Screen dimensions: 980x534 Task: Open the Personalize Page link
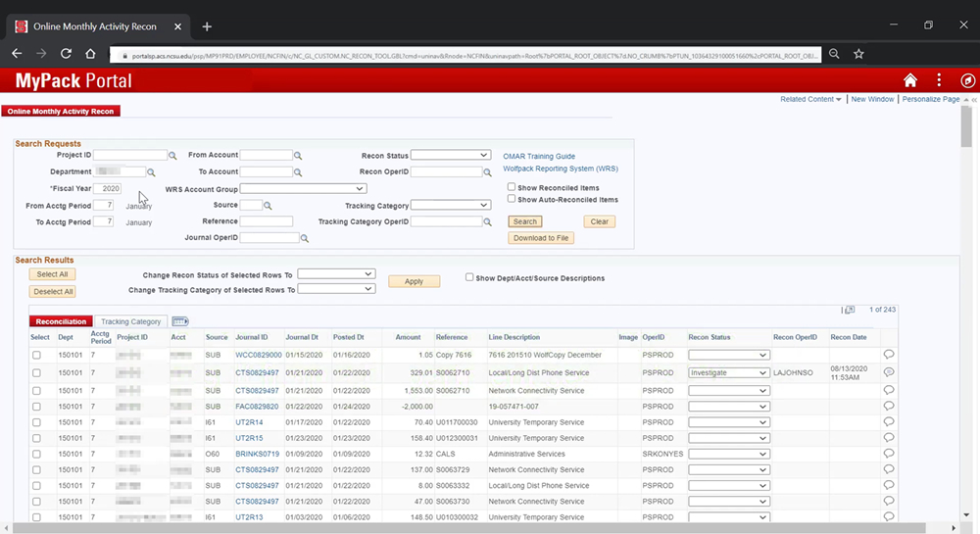931,99
